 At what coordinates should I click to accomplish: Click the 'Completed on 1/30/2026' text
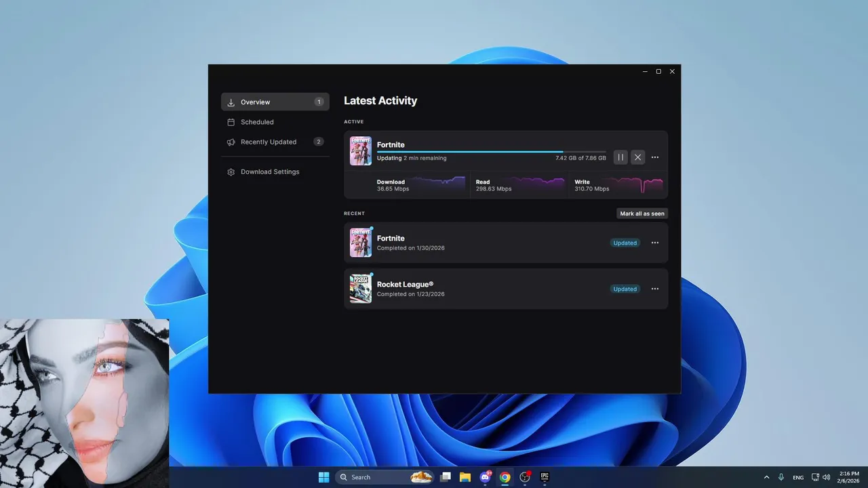pos(411,248)
